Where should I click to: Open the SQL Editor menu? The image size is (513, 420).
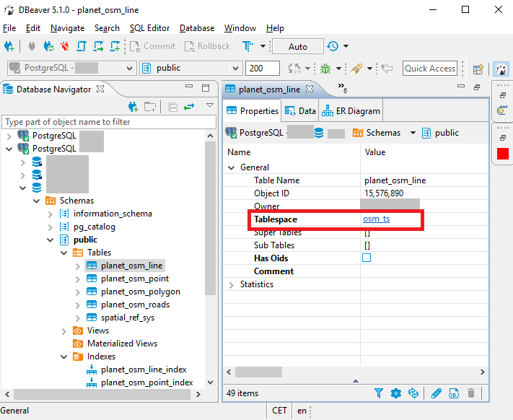coord(149,28)
